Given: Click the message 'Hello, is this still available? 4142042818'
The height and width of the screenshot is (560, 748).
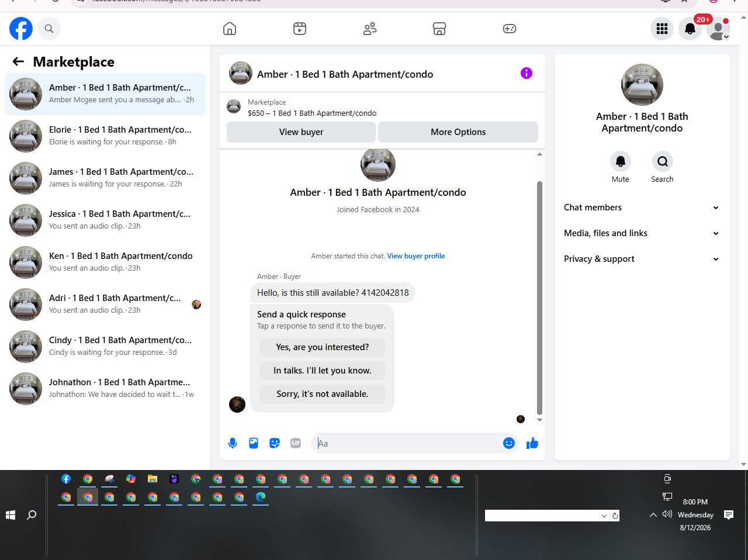Looking at the screenshot, I should (333, 293).
